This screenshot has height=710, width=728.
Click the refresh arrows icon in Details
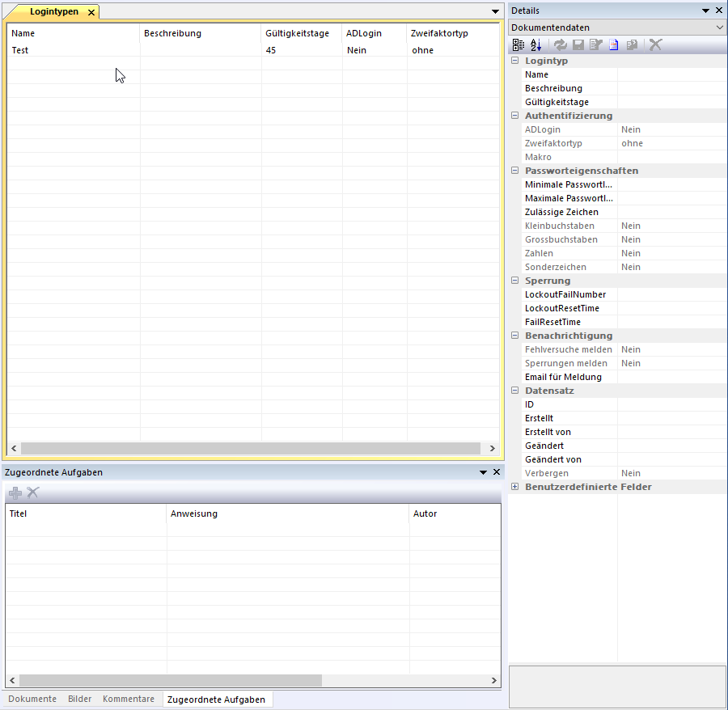[x=560, y=45]
